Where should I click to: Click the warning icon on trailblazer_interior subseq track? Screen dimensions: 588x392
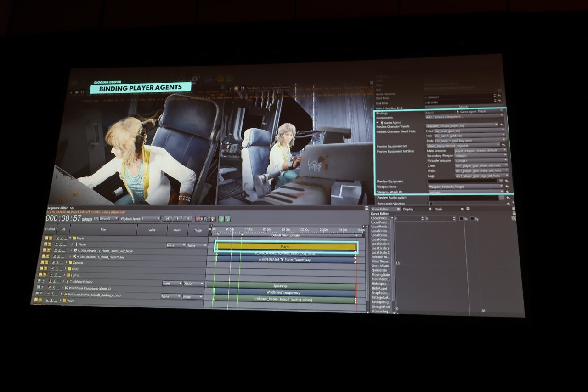pyautogui.click(x=65, y=294)
